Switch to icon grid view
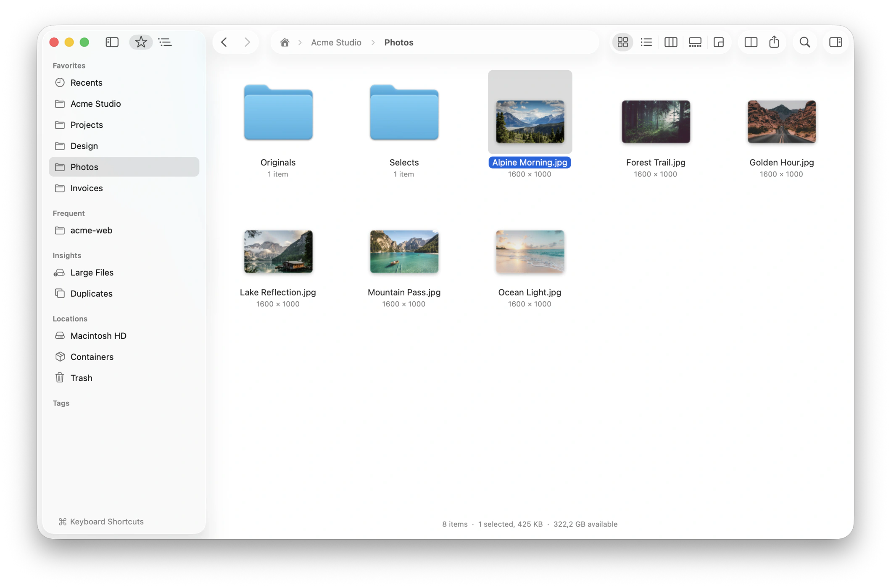 pyautogui.click(x=622, y=42)
